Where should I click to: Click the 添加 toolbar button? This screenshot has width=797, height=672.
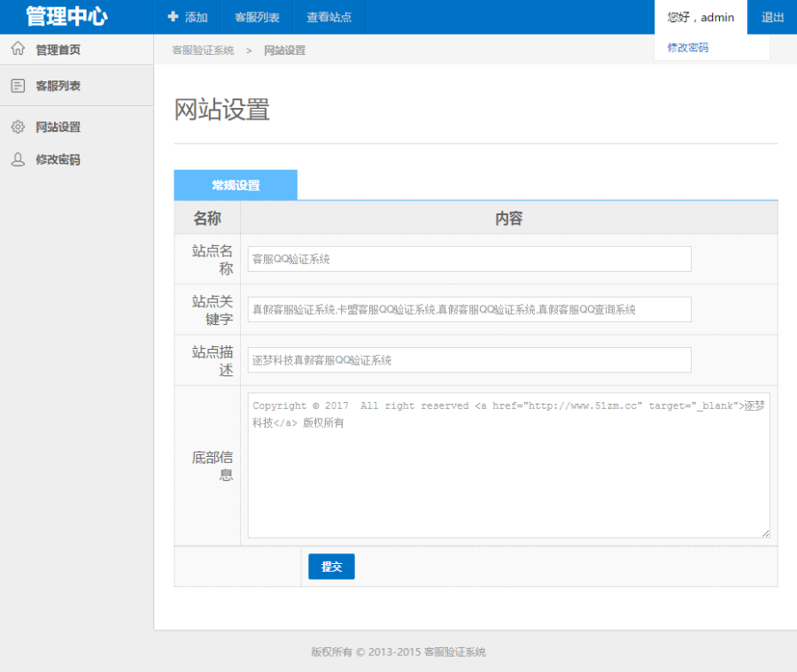[x=188, y=16]
